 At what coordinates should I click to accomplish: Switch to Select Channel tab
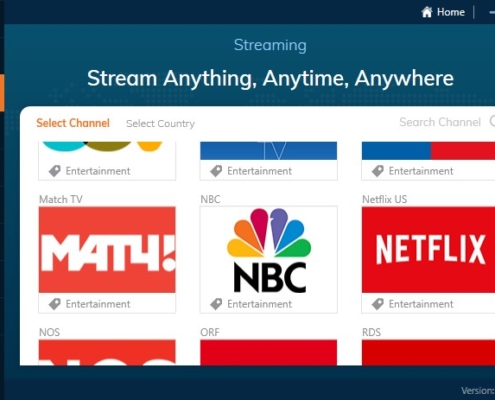point(73,123)
